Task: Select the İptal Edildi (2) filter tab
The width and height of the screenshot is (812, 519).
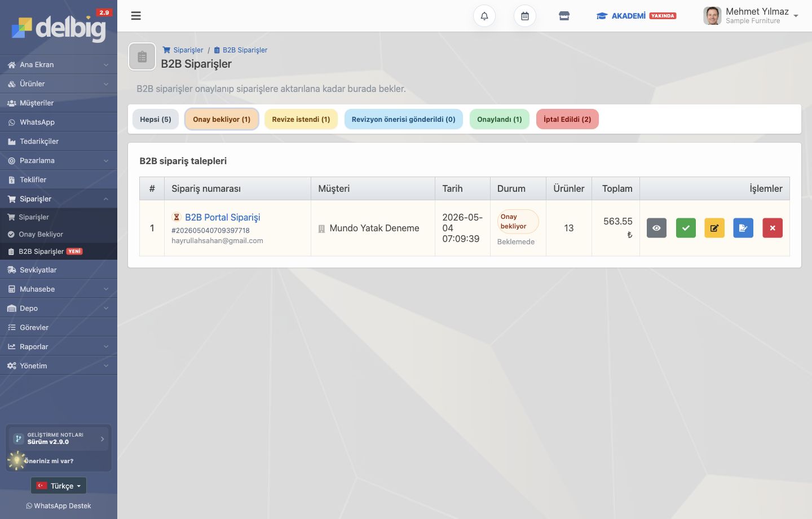Action: 567,119
